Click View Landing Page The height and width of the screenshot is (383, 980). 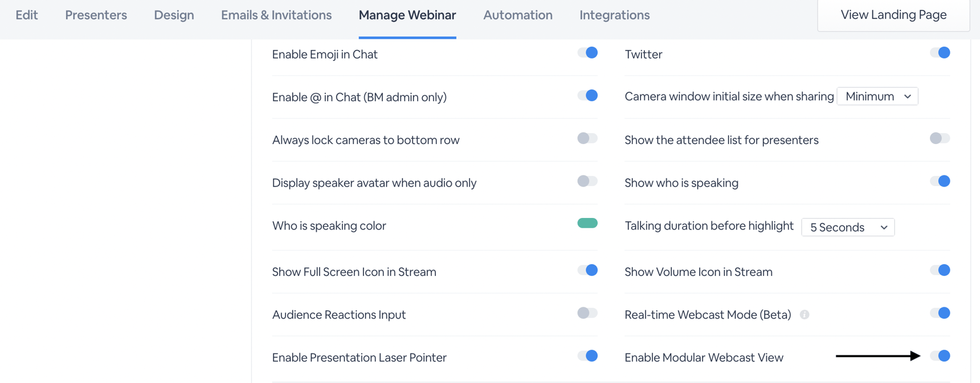pos(893,15)
